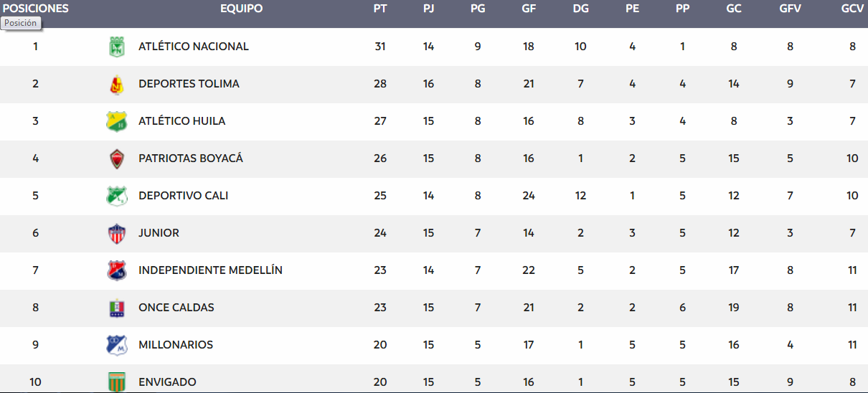The width and height of the screenshot is (868, 393).
Task: Click the Deportes Tolima team crest
Action: (116, 84)
